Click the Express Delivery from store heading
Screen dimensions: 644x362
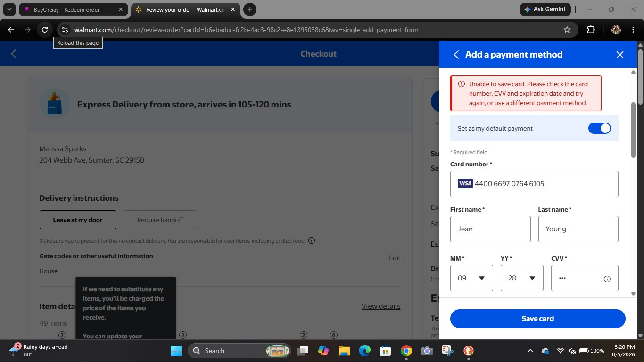[184, 104]
